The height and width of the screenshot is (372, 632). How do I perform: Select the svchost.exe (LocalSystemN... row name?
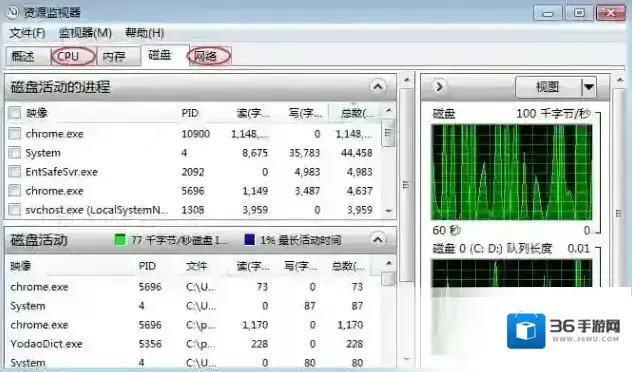point(96,210)
